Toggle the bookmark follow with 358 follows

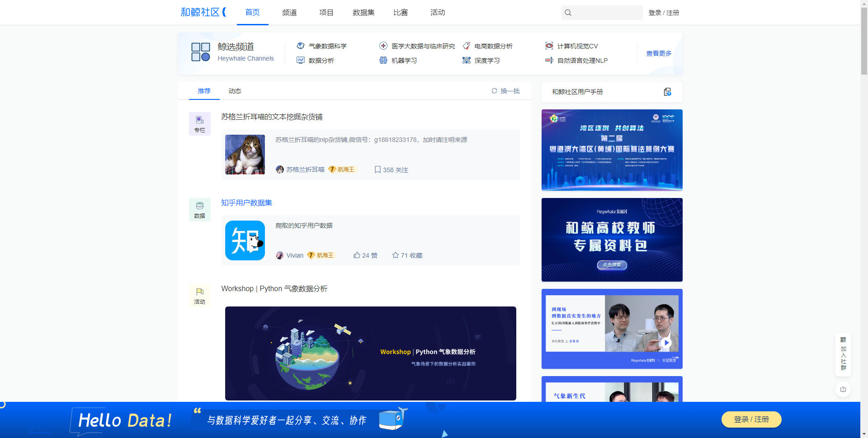point(377,170)
